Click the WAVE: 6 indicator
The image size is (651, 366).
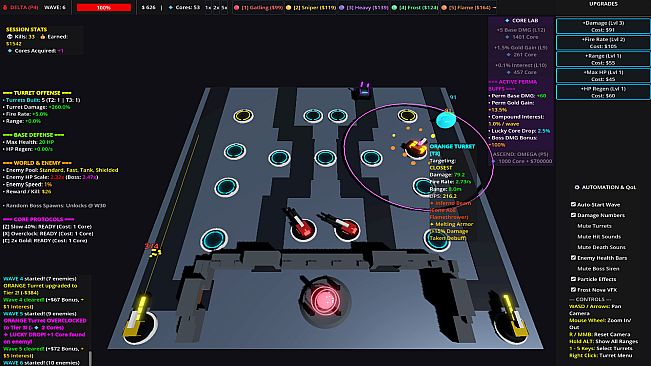click(x=55, y=7)
